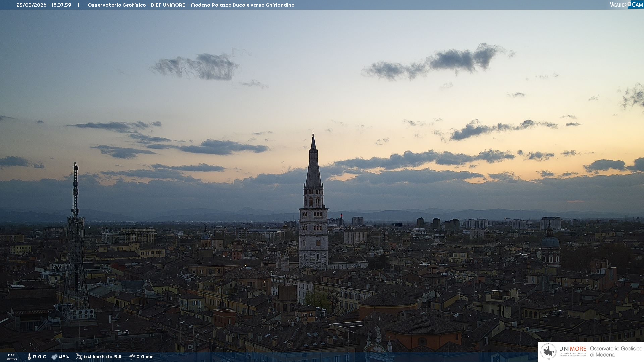Click the 6.4 km/h da SW wind reading
Screen dimensions: 644x362
click(x=102, y=357)
